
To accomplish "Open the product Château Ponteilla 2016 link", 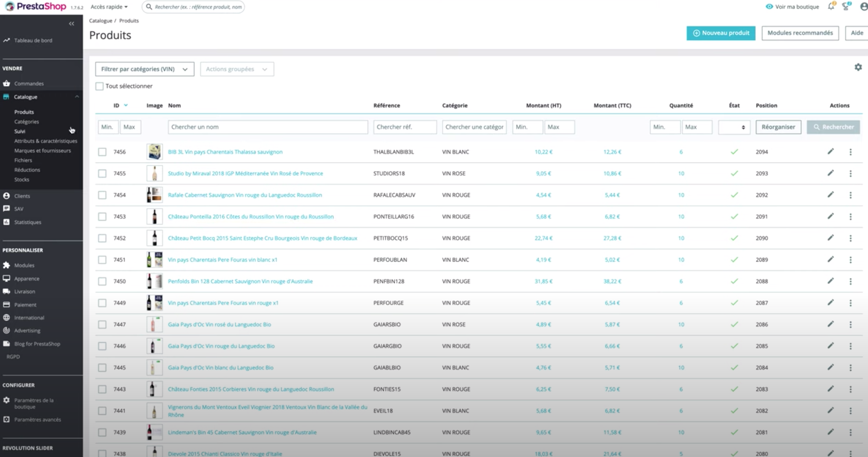I will click(x=251, y=216).
